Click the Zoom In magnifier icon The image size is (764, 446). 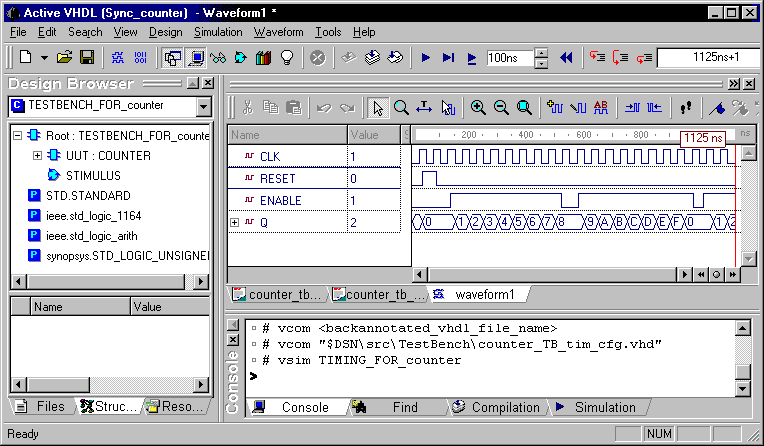(x=478, y=107)
